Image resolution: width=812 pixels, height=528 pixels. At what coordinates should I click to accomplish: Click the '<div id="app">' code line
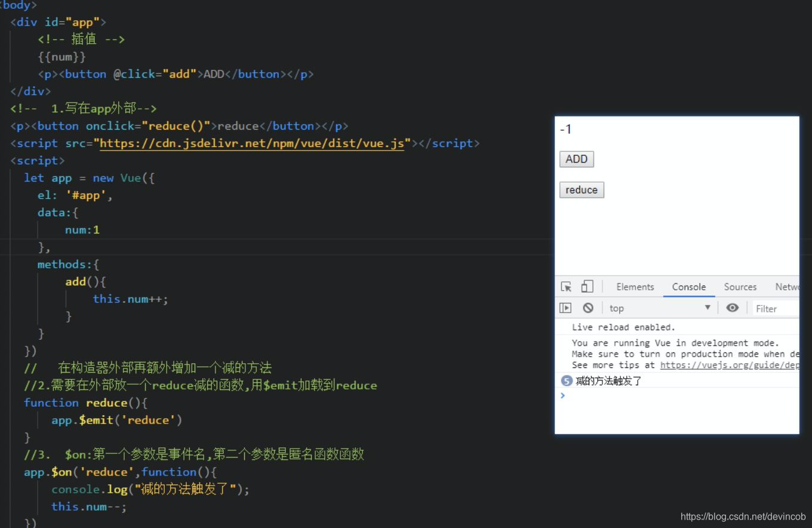(x=58, y=22)
